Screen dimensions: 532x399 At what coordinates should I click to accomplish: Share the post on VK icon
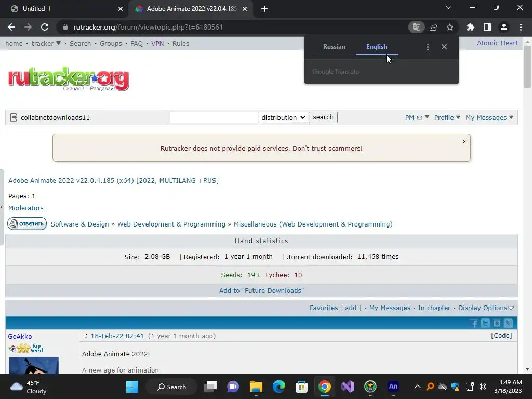(x=497, y=323)
